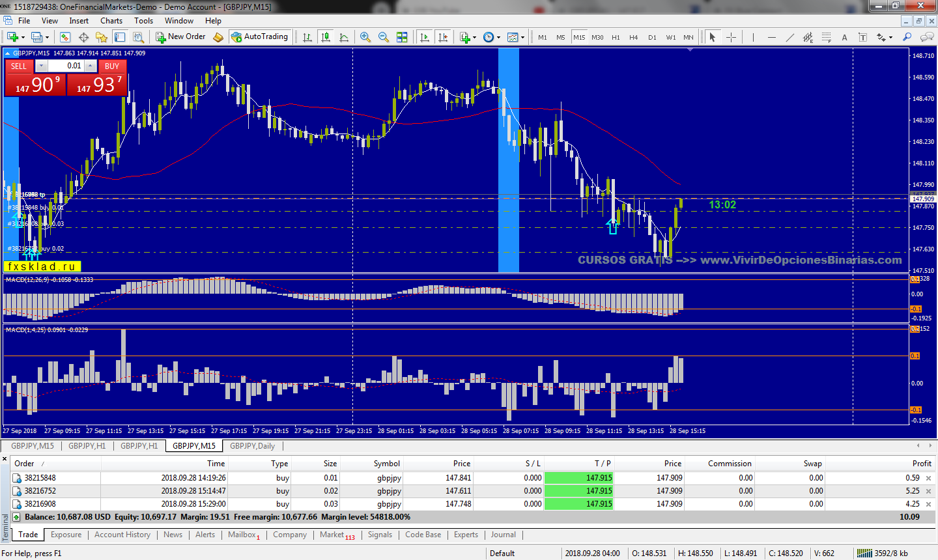Enable Auto Scroll on the chart

coord(425,37)
